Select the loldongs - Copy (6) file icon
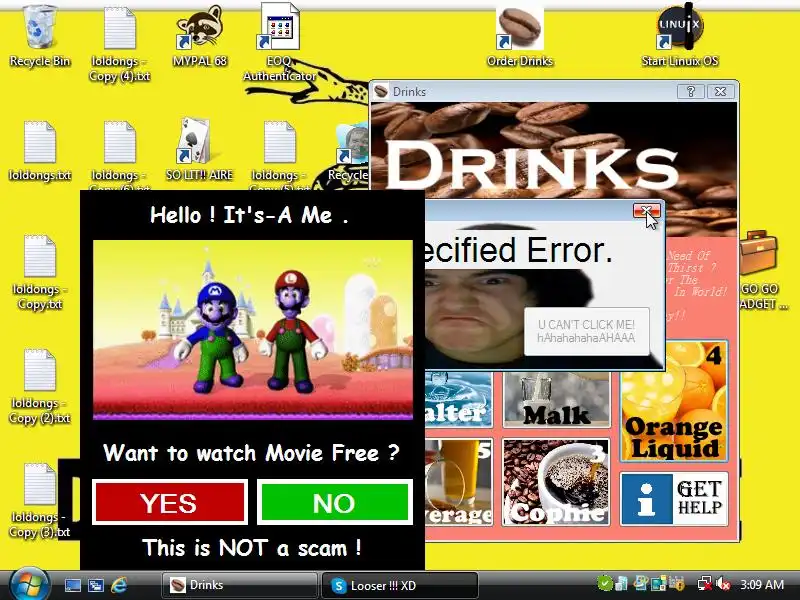This screenshot has height=600, width=800. pos(119,153)
